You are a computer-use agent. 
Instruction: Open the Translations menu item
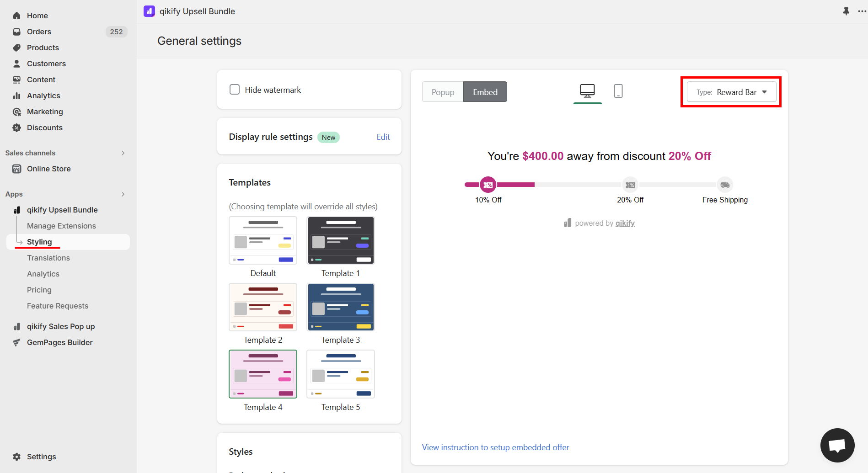pyautogui.click(x=48, y=258)
